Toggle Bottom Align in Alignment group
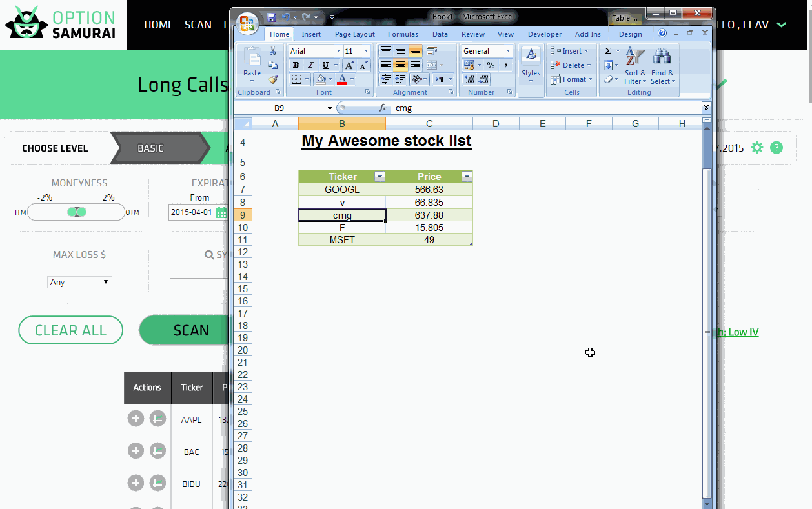Image resolution: width=812 pixels, height=509 pixels. [x=416, y=51]
